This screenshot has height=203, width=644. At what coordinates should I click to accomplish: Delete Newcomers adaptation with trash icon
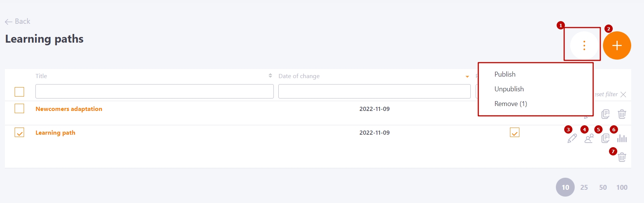[x=622, y=114]
